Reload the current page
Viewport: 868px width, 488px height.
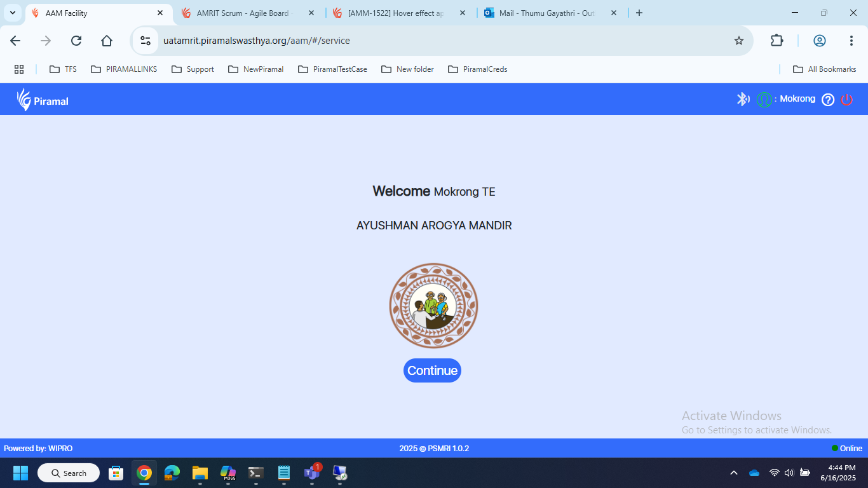point(76,41)
